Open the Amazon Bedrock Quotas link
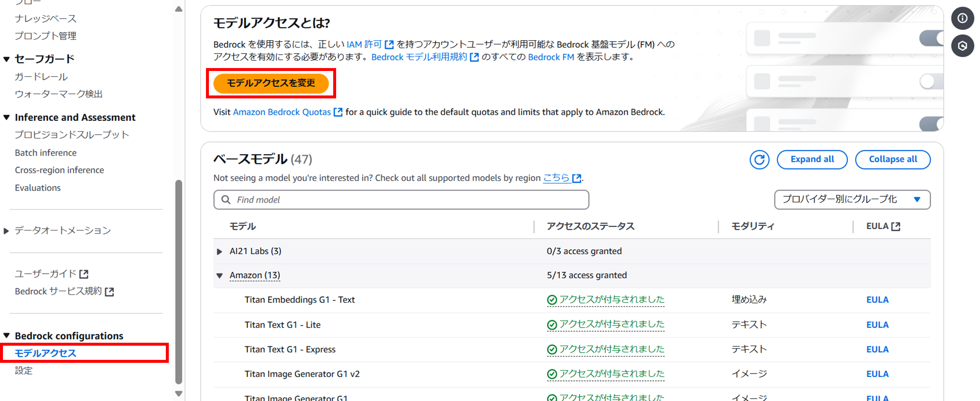Screen dimensions: 980x401 [282, 112]
